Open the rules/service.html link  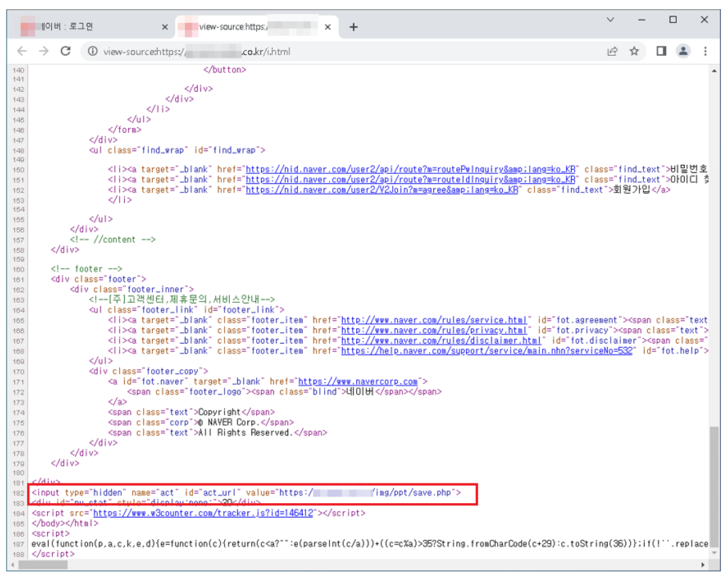point(434,320)
